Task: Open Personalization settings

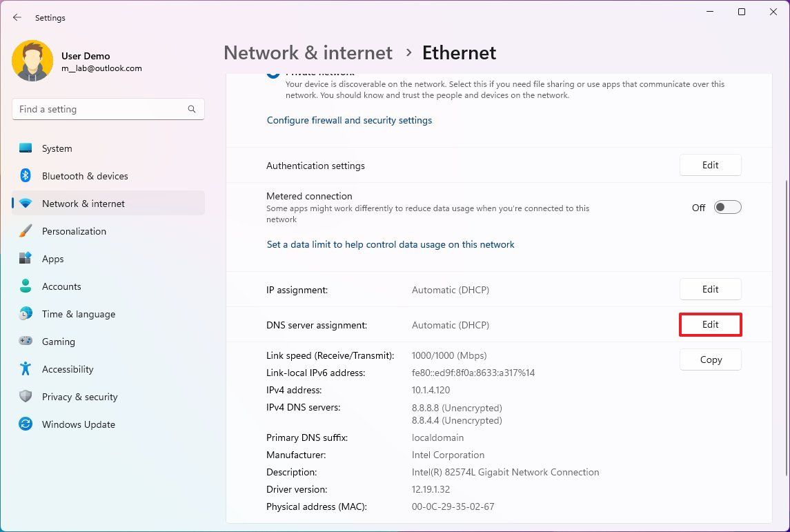Action: (74, 230)
